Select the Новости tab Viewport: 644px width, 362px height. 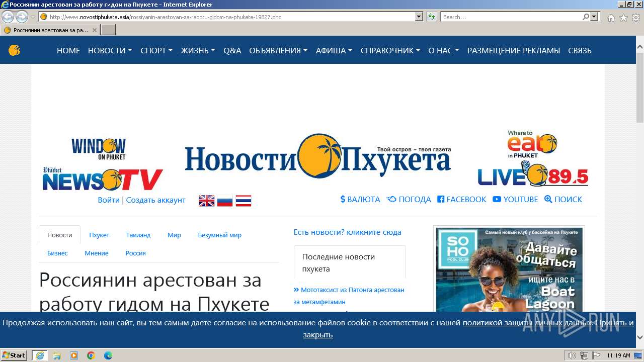click(60, 235)
